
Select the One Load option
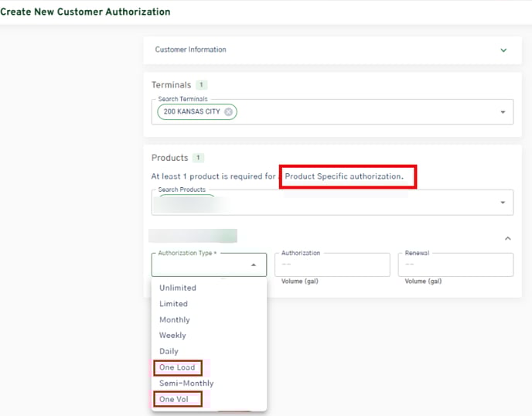pyautogui.click(x=177, y=367)
